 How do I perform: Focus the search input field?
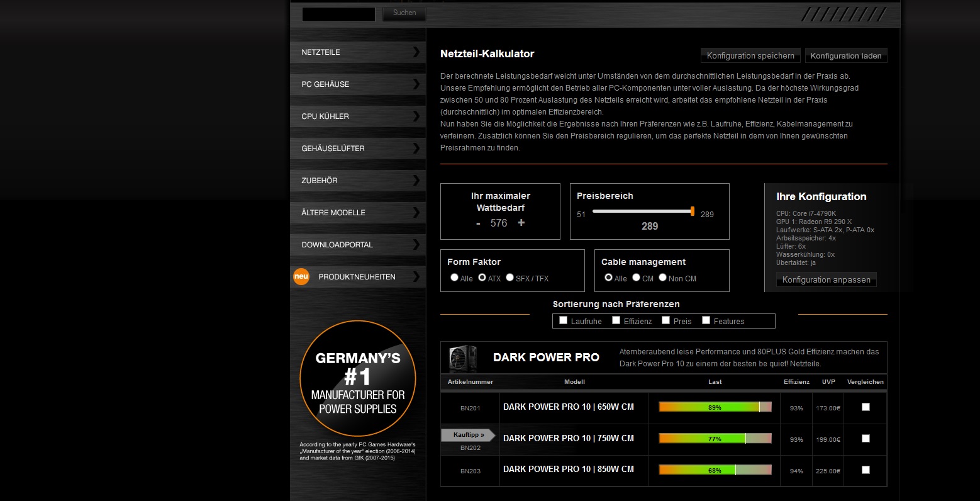338,14
